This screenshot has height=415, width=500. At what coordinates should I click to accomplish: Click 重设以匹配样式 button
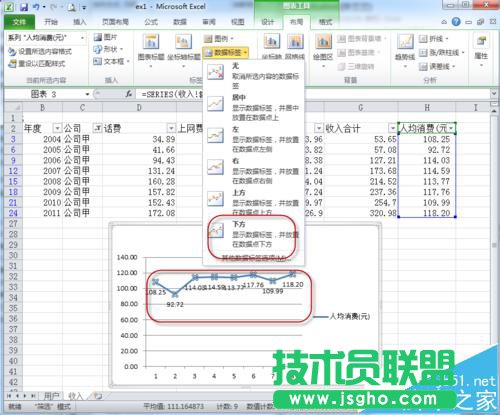tap(37, 63)
